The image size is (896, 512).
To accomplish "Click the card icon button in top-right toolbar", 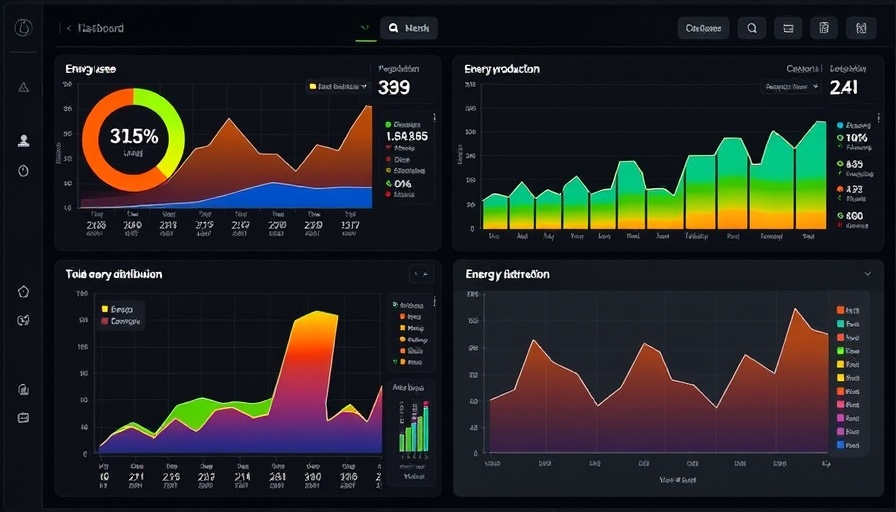I will (788, 28).
